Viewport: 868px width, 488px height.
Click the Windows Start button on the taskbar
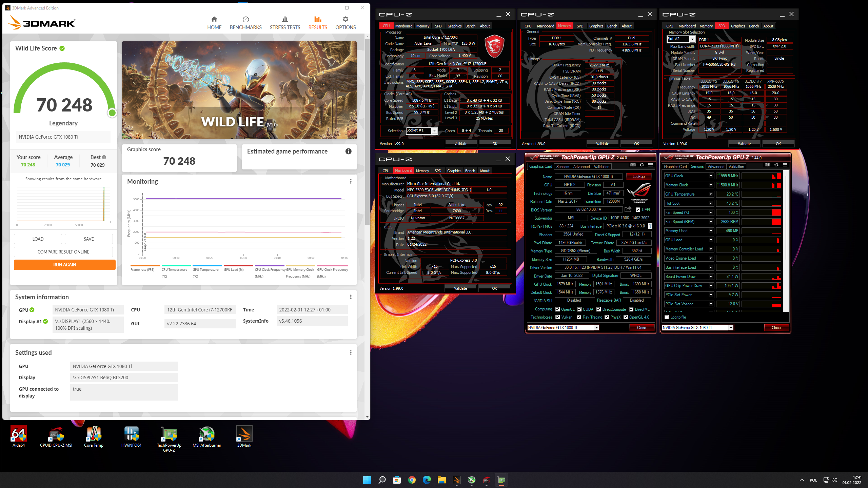(367, 480)
